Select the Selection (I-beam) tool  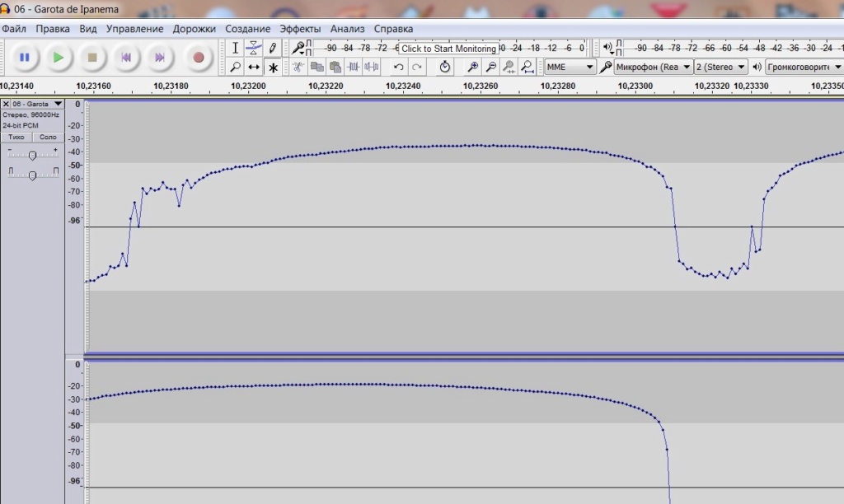[x=235, y=48]
